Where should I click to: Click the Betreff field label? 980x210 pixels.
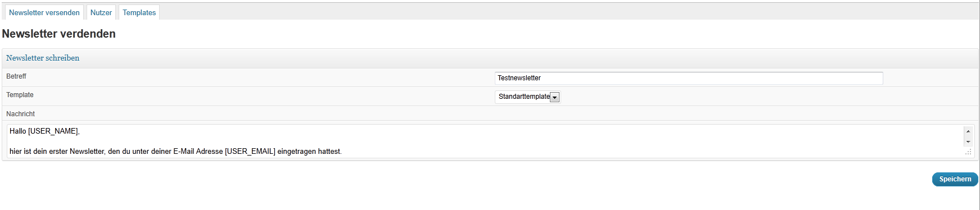pyautogui.click(x=16, y=76)
